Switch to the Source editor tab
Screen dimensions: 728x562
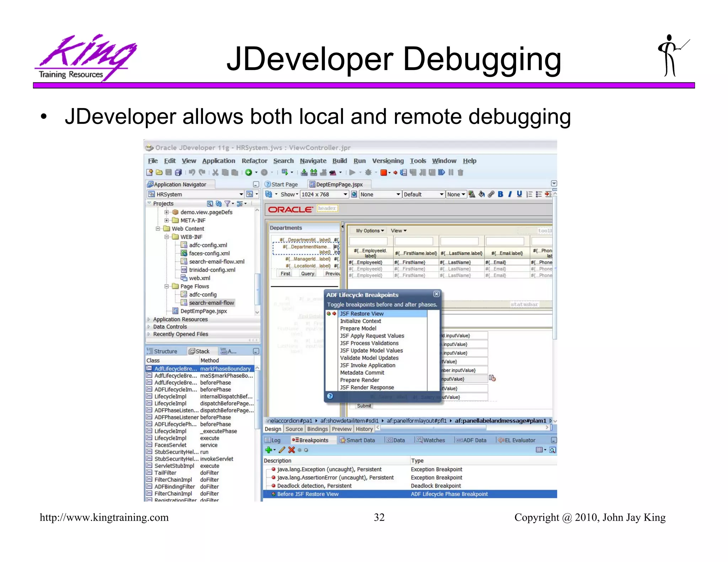coord(294,429)
